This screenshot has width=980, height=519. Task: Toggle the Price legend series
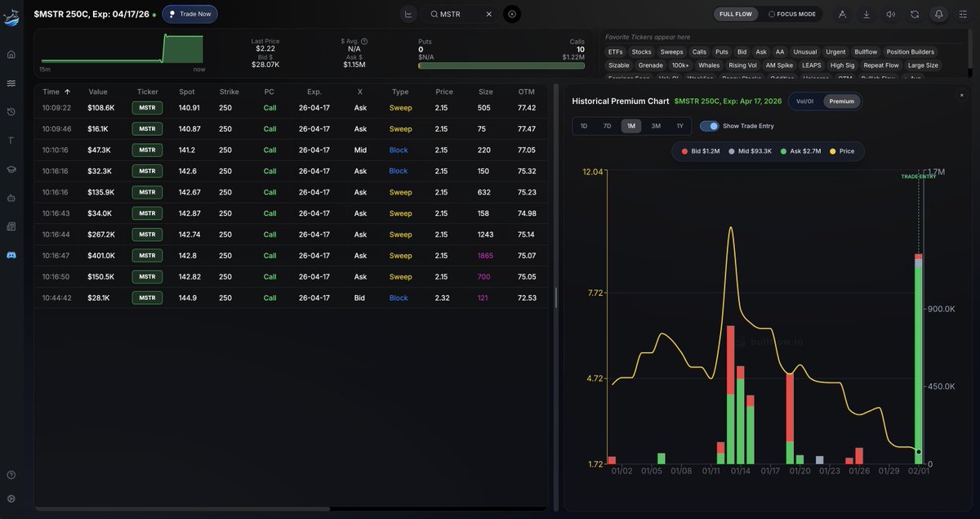pos(842,151)
